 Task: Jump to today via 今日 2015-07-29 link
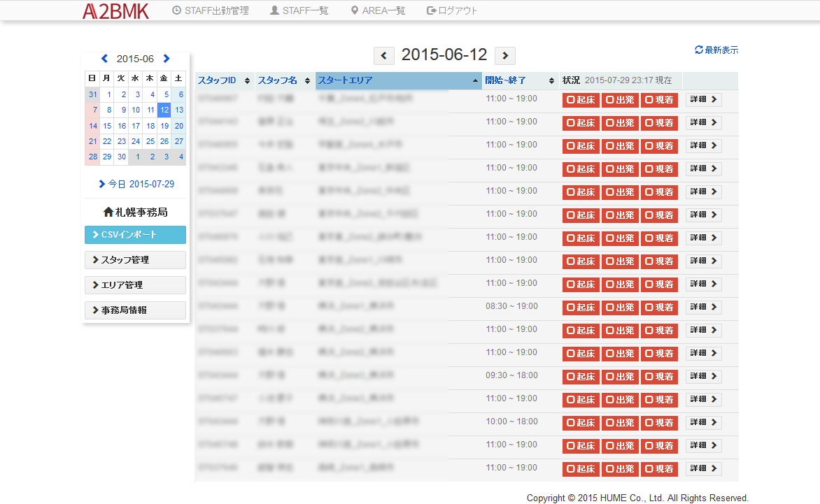137,184
